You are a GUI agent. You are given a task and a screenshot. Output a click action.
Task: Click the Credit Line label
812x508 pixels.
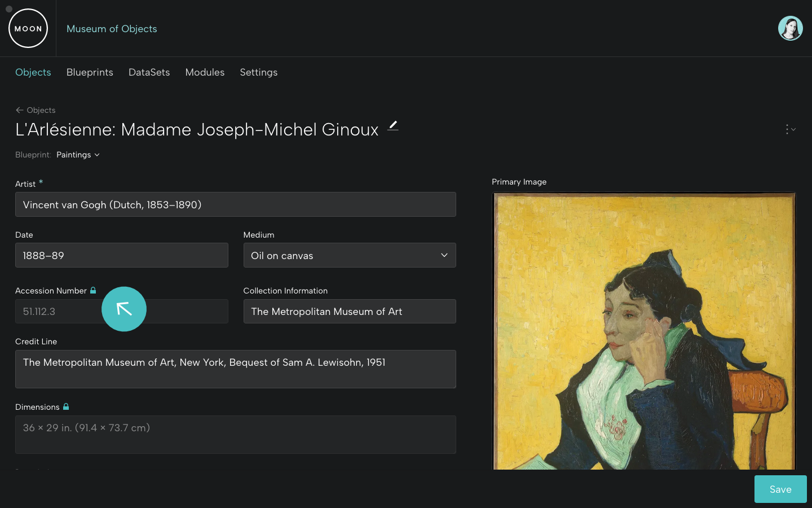tap(36, 341)
